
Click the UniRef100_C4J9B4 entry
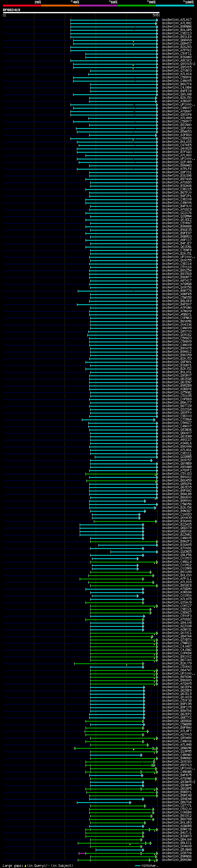(176, 88)
